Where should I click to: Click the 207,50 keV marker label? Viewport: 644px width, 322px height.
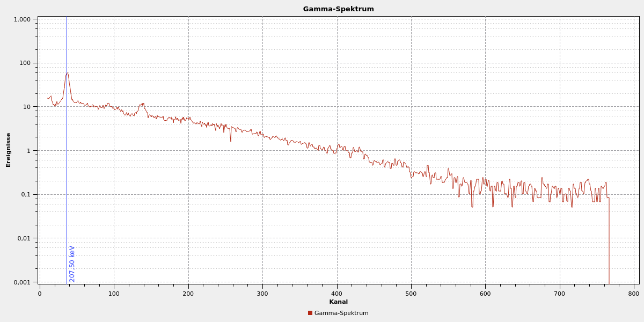pyautogui.click(x=72, y=264)
